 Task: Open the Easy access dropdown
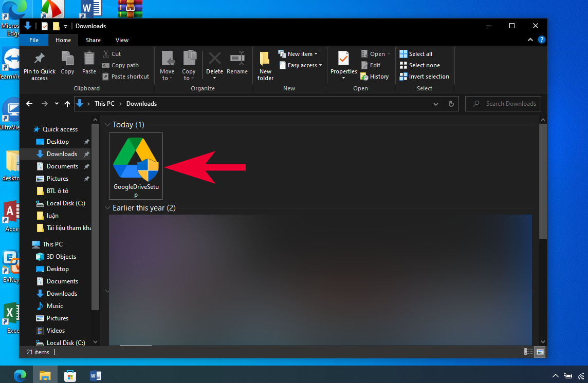tap(300, 65)
